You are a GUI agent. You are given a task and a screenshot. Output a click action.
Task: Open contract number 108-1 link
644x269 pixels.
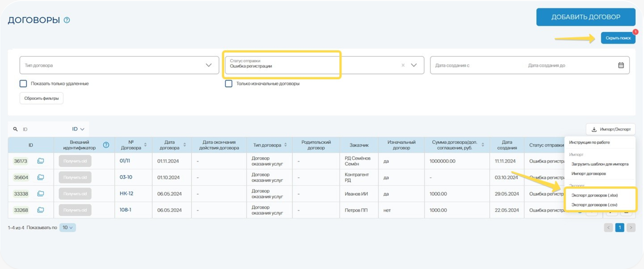point(125,210)
